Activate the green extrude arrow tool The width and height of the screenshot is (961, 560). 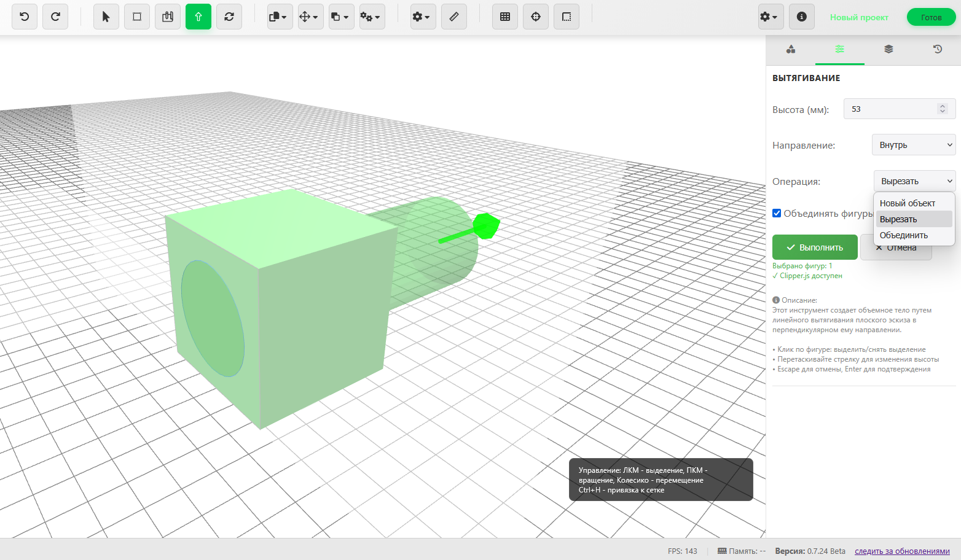point(198,17)
